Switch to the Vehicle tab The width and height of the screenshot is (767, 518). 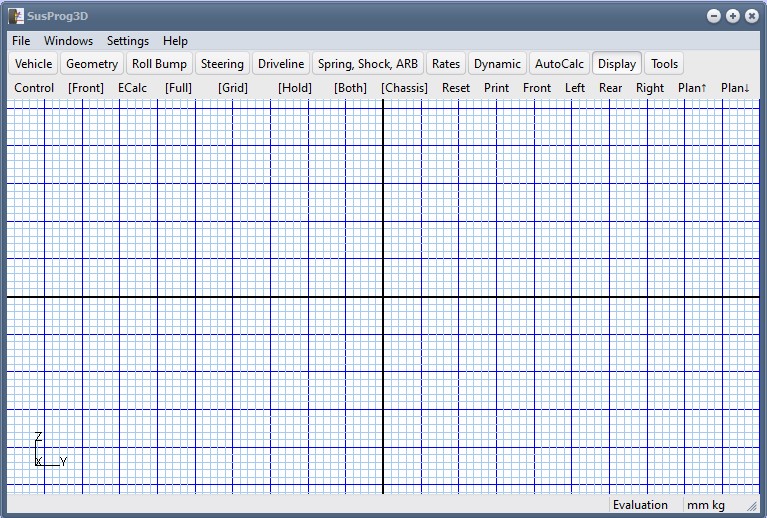[x=33, y=64]
